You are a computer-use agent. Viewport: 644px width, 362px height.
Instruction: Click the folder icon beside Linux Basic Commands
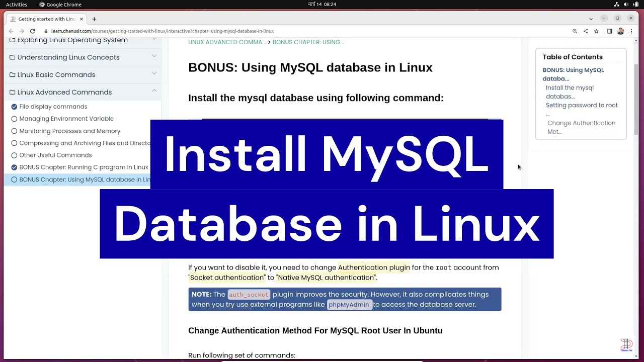(13, 75)
